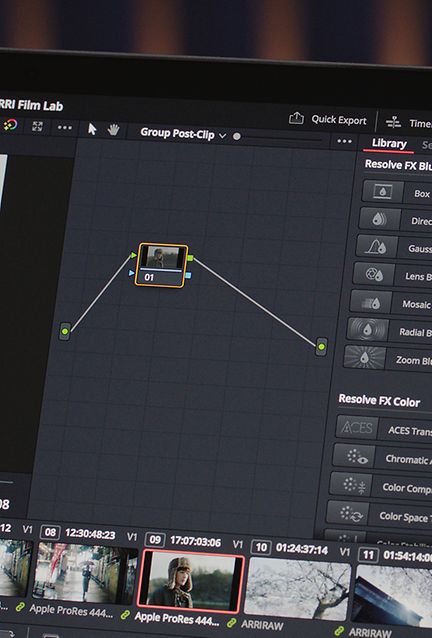Click timecode 01:24:37:14

(302, 549)
